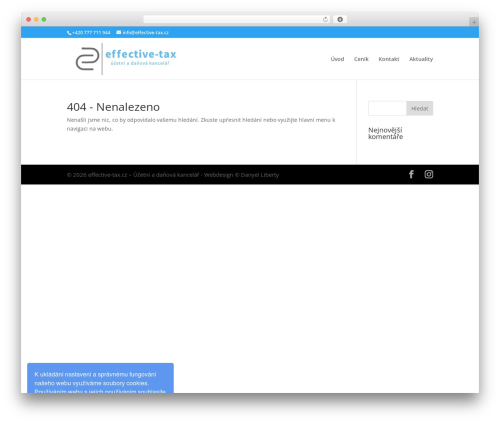The height and width of the screenshot is (423, 500).
Task: Open the Aktuality menu item
Action: [x=421, y=59]
